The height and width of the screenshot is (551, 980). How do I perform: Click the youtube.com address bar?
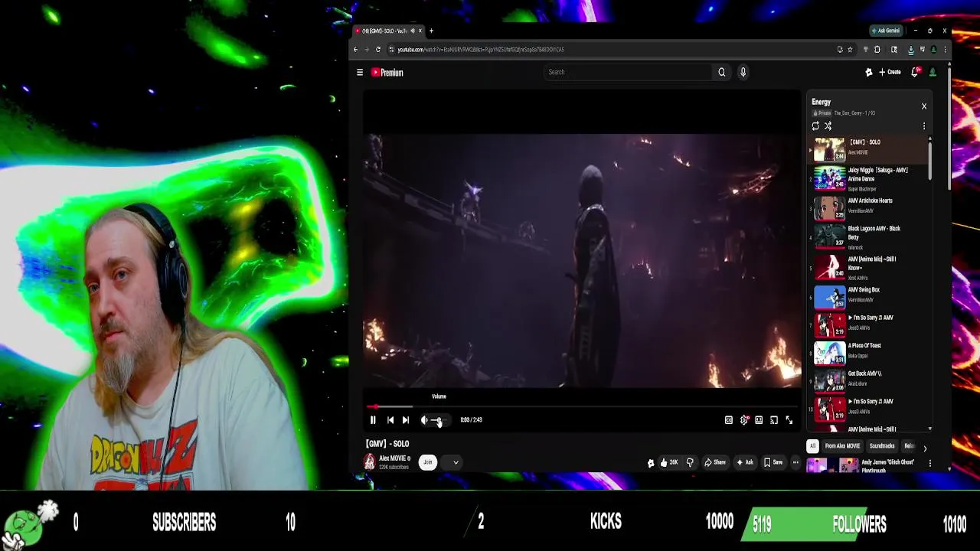(612, 50)
